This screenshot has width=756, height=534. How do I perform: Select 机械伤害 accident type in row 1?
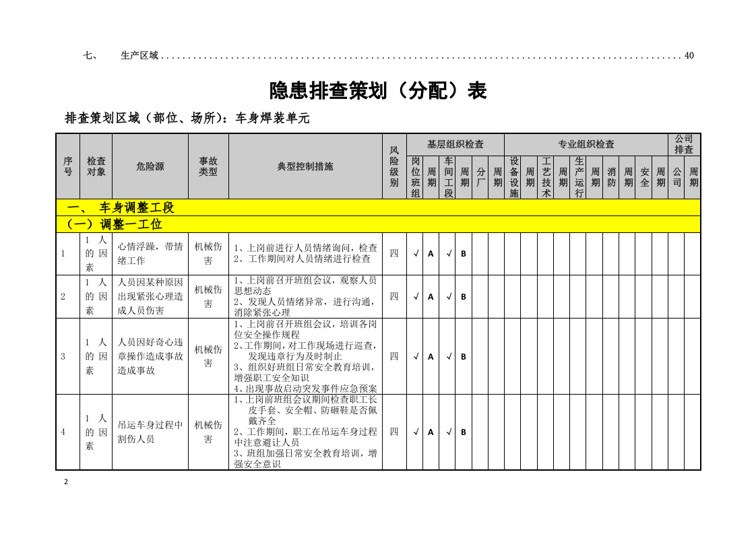208,253
